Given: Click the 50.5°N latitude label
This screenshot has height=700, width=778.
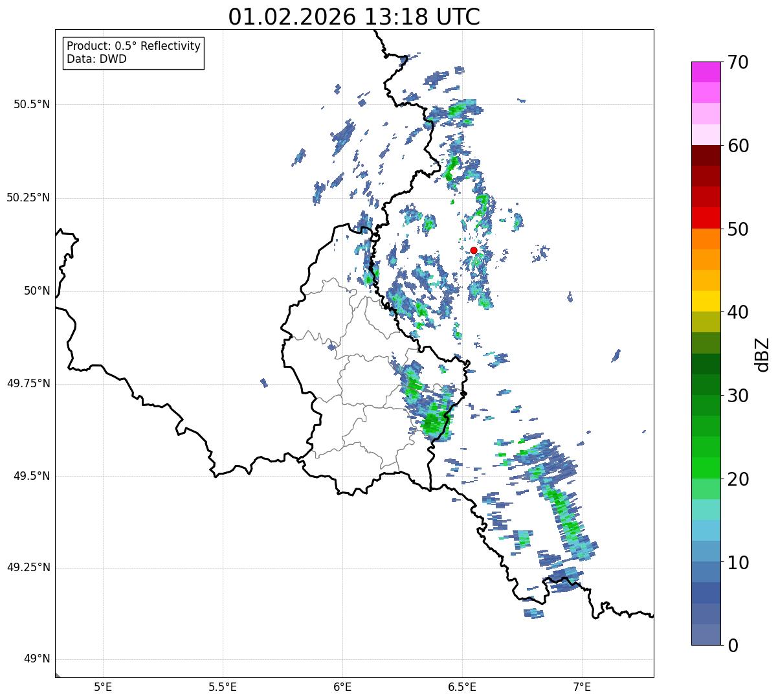Looking at the screenshot, I should pyautogui.click(x=32, y=104).
